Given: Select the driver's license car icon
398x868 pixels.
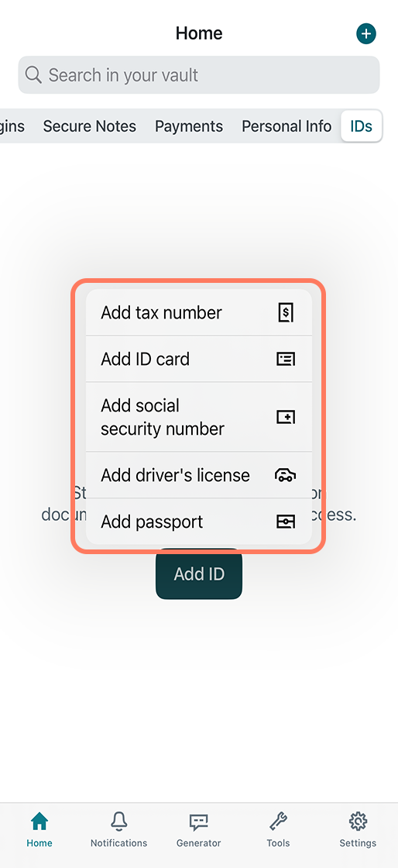Looking at the screenshot, I should tap(286, 475).
